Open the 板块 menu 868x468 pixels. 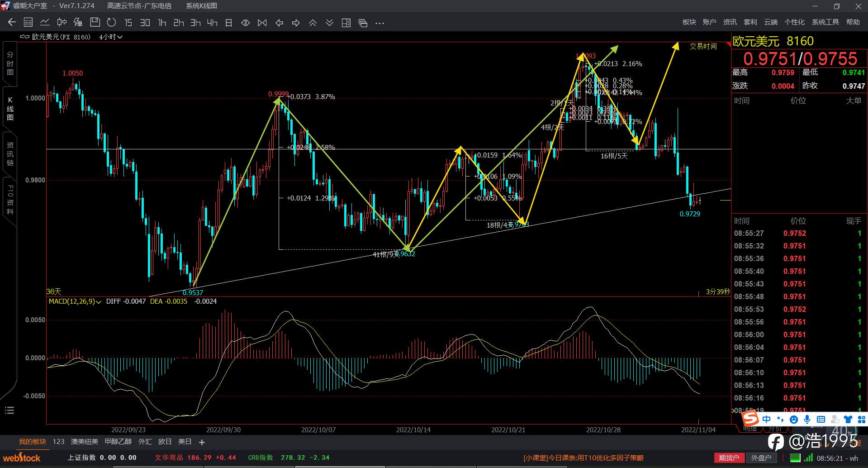689,22
